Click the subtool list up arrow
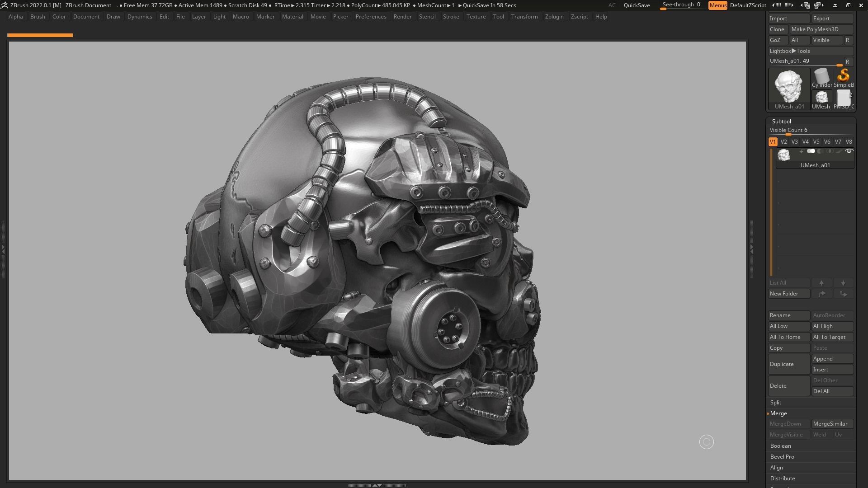Image resolution: width=868 pixels, height=488 pixels. (x=822, y=283)
